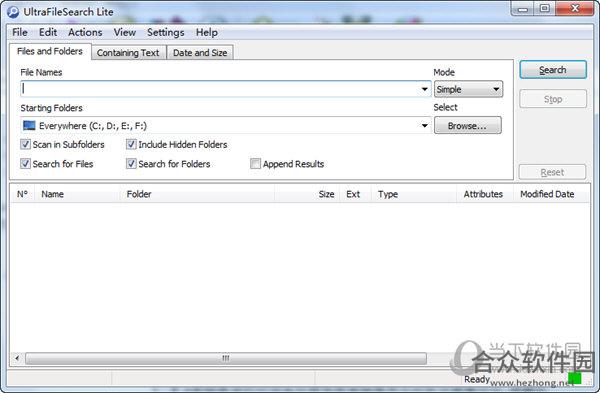Minimize the UltraFileSearch Lite window
The width and height of the screenshot is (600, 393).
[x=523, y=9]
